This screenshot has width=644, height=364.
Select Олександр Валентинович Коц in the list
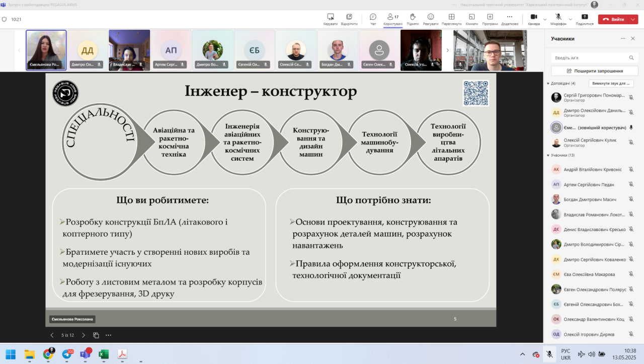[x=594, y=319]
